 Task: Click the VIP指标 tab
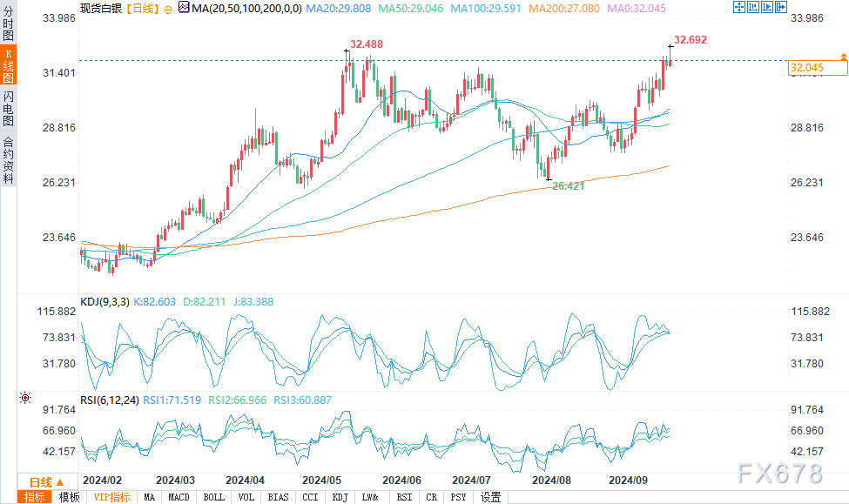click(111, 497)
